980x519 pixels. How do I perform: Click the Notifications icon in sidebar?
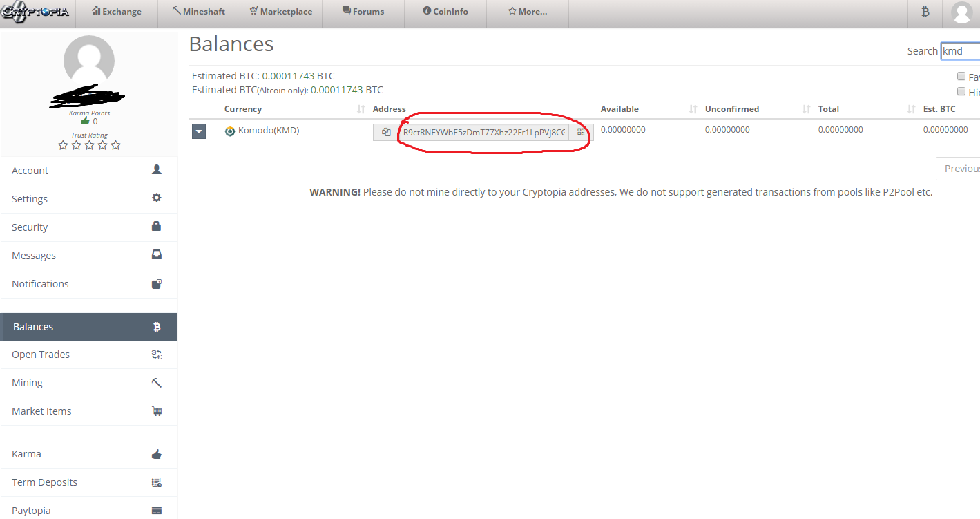click(157, 283)
